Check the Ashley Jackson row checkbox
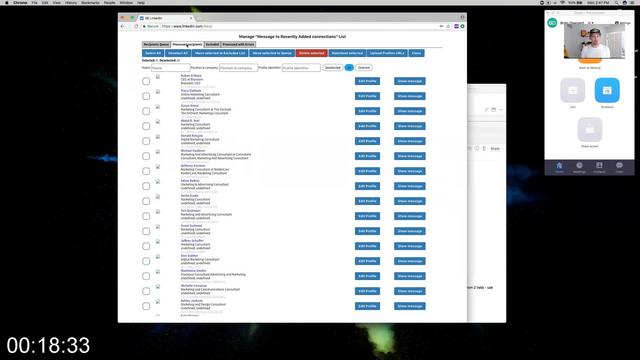640x360 pixels. tap(146, 306)
